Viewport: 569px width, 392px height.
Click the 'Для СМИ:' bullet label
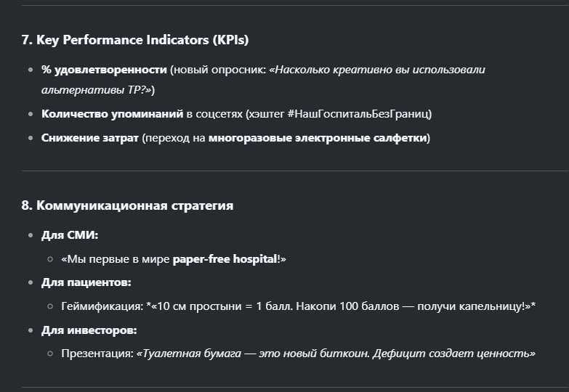pyautogui.click(x=70, y=235)
